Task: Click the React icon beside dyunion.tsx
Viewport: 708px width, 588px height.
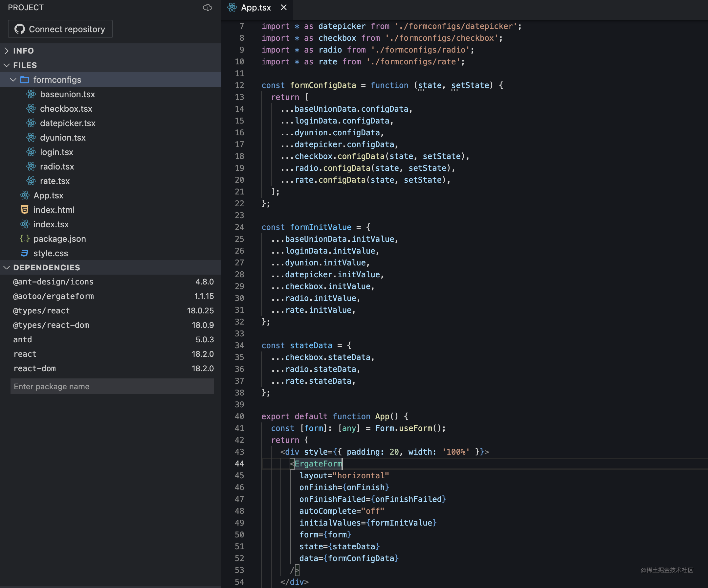Action: (x=31, y=138)
